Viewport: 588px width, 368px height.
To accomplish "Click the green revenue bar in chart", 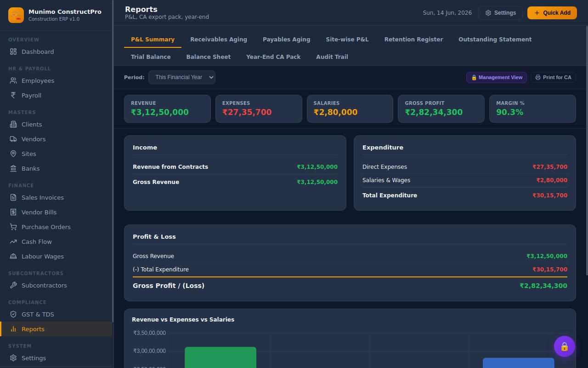I will pyautogui.click(x=220, y=357).
